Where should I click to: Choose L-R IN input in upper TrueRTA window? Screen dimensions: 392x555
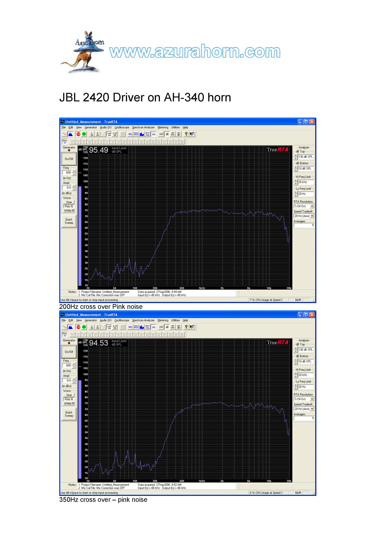115,134
